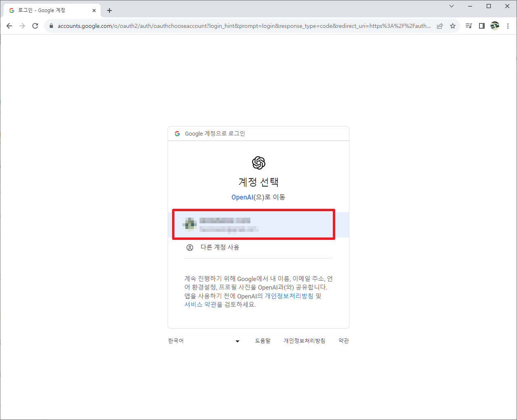Open the 도움말 footer link

263,341
